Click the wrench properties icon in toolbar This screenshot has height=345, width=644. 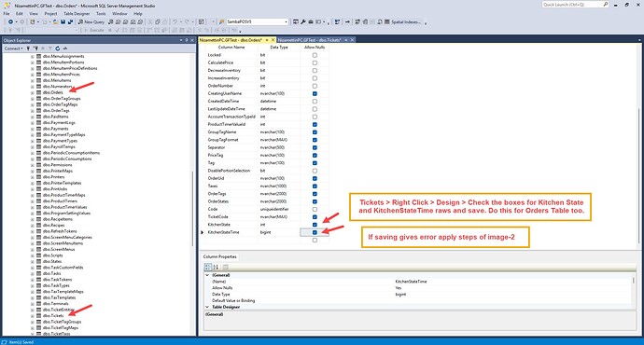pos(303,21)
